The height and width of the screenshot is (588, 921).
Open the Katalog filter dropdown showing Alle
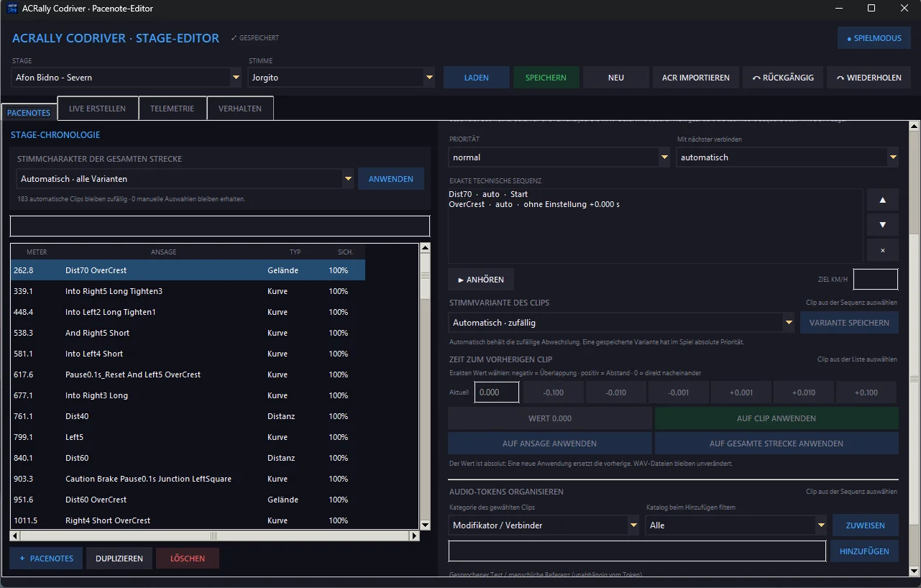click(736, 525)
